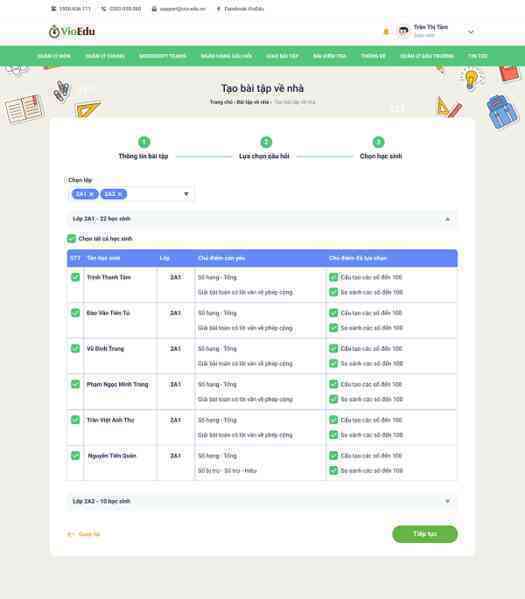525x599 pixels.
Task: Open the Giao bài tập menu
Action: pyautogui.click(x=282, y=56)
